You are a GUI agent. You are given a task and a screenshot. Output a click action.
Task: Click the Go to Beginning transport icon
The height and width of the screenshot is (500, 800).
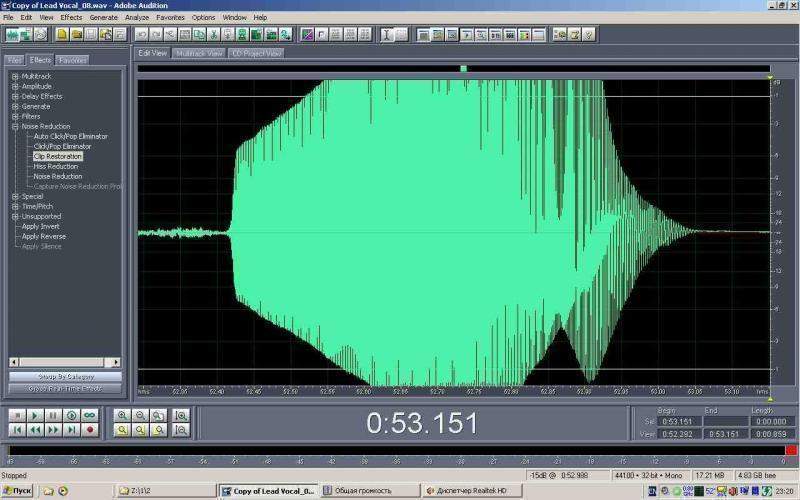click(x=17, y=430)
